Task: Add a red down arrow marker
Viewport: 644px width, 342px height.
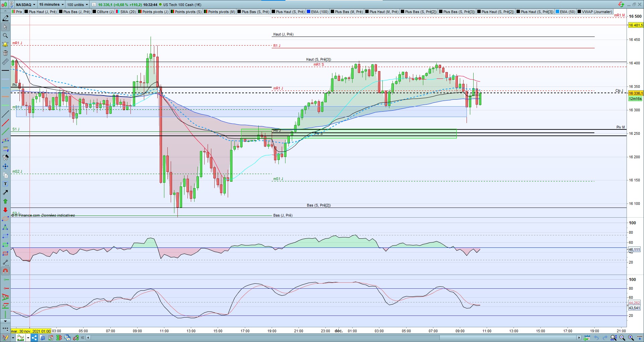Action: (x=5, y=210)
